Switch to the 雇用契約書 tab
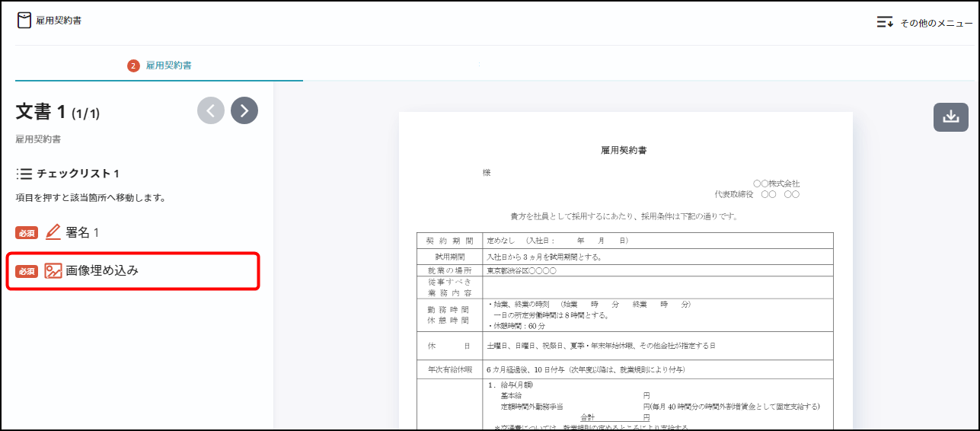980x431 pixels. click(x=168, y=65)
